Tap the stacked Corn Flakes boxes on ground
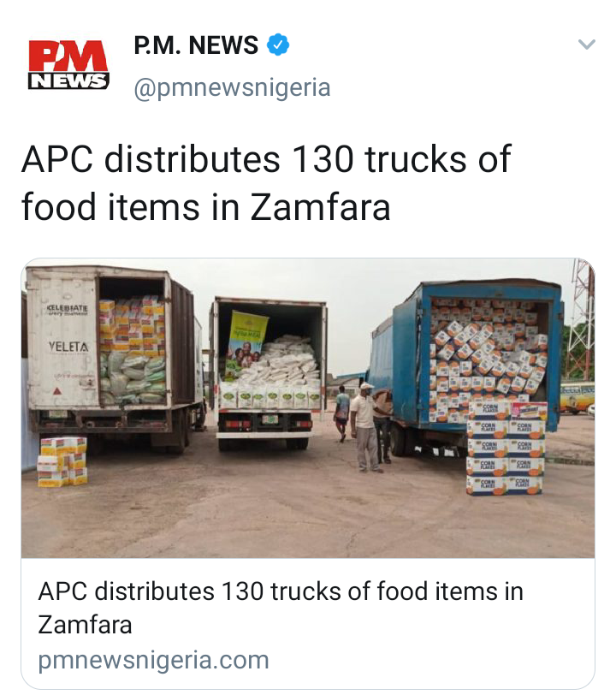This screenshot has width=616, height=695. [x=506, y=448]
